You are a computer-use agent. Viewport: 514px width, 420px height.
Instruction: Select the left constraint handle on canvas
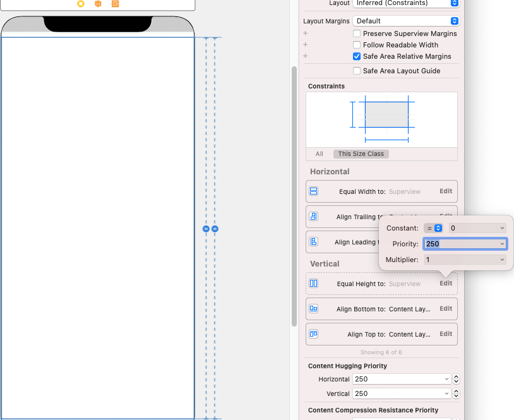click(x=206, y=229)
